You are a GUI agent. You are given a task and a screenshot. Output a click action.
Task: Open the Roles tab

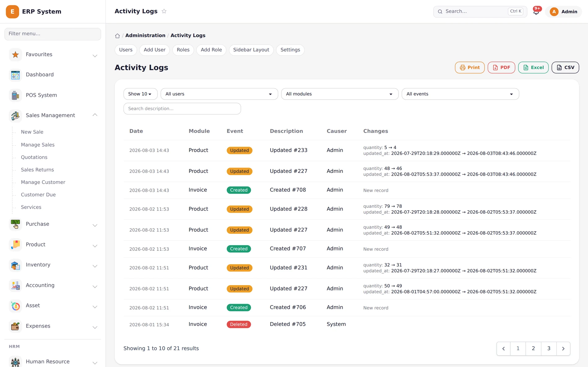183,50
